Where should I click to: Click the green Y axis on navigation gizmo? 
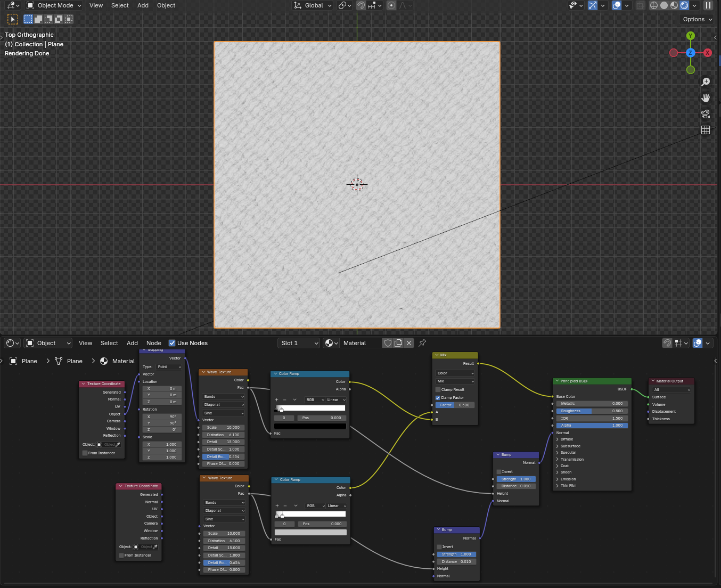coord(691,36)
